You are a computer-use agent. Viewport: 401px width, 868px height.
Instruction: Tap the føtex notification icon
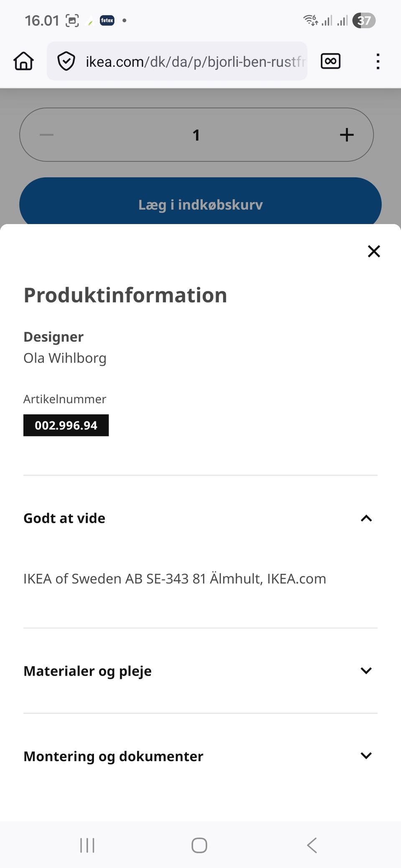click(107, 20)
